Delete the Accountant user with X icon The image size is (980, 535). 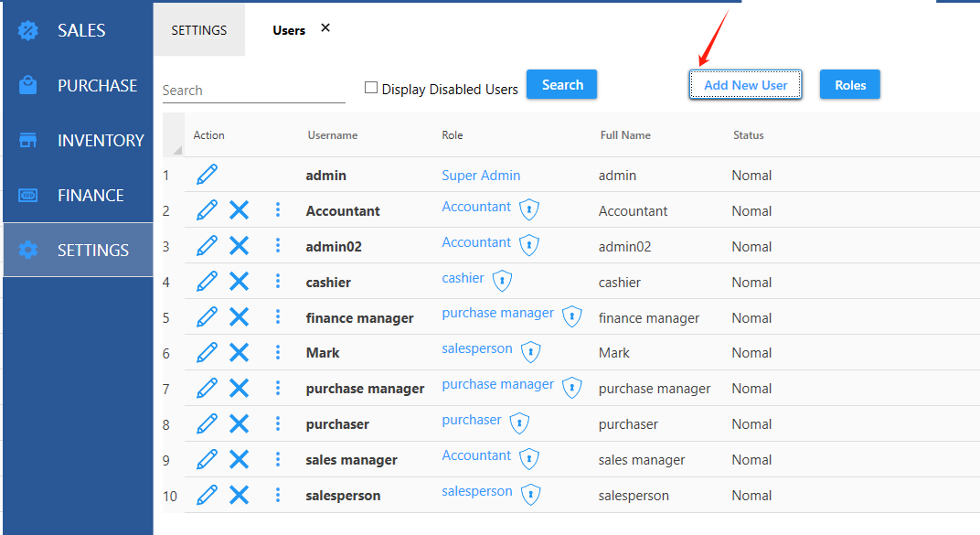239,210
